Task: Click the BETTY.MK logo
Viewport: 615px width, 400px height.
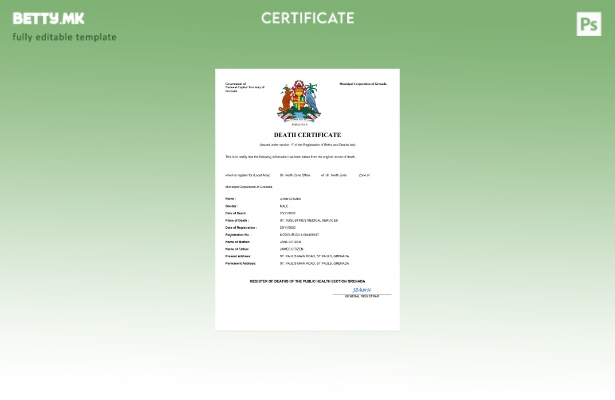Action: 49,18
